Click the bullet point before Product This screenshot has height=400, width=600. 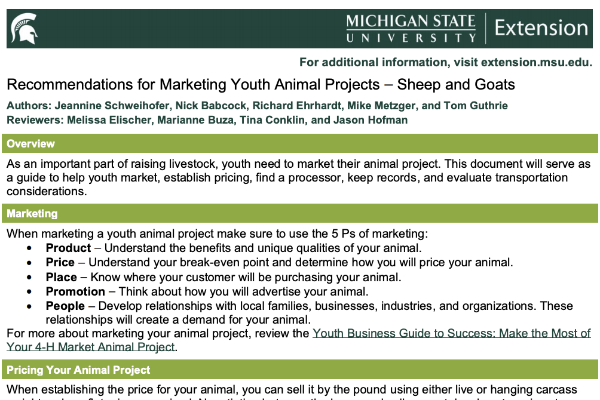click(x=29, y=248)
